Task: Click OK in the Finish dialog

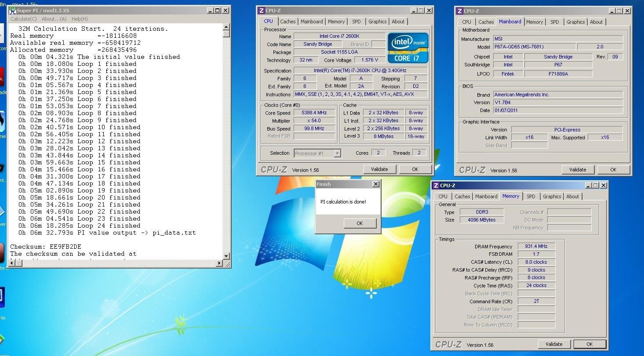Action: [360, 223]
